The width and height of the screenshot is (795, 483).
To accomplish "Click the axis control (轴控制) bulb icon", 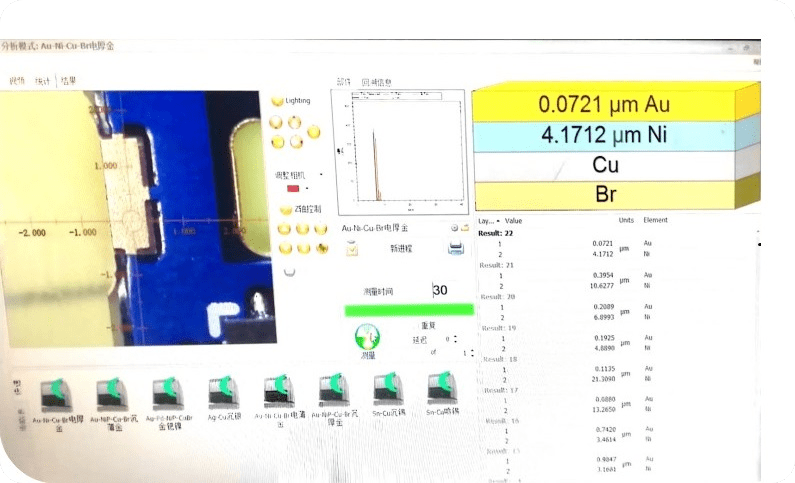I will click(286, 209).
